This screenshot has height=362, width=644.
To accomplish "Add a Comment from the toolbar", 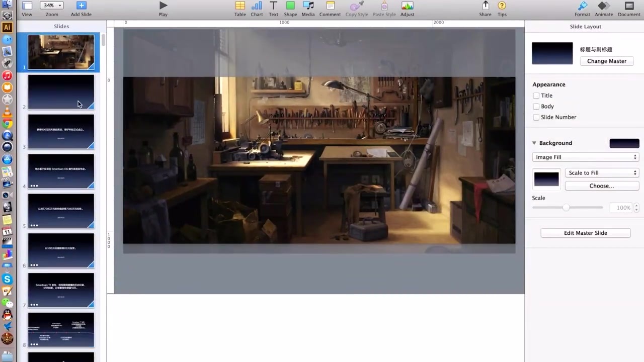I will tap(330, 6).
